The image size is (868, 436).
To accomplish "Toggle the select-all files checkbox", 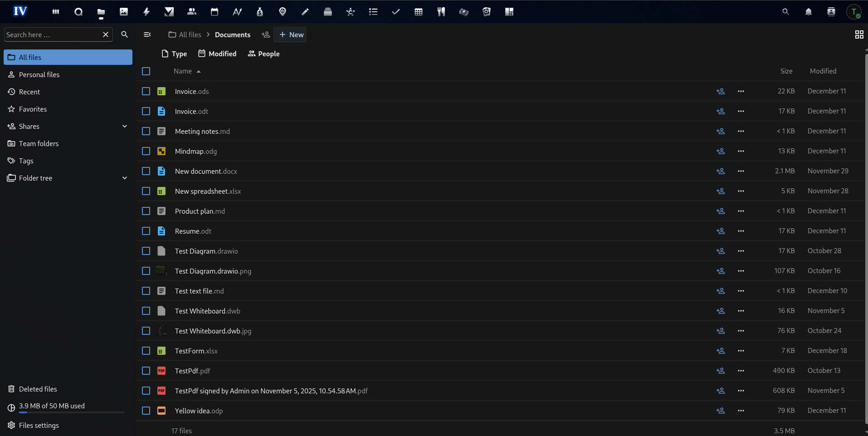I will click(x=146, y=71).
